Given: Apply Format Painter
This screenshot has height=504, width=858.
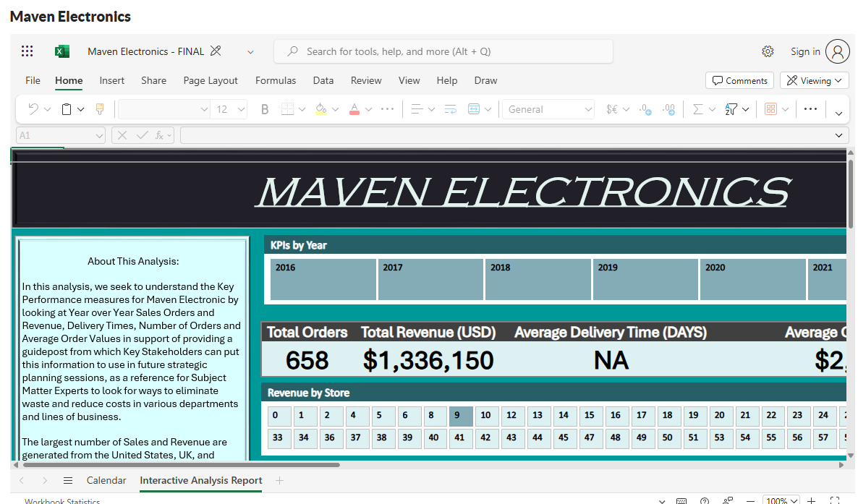Looking at the screenshot, I should (x=100, y=108).
